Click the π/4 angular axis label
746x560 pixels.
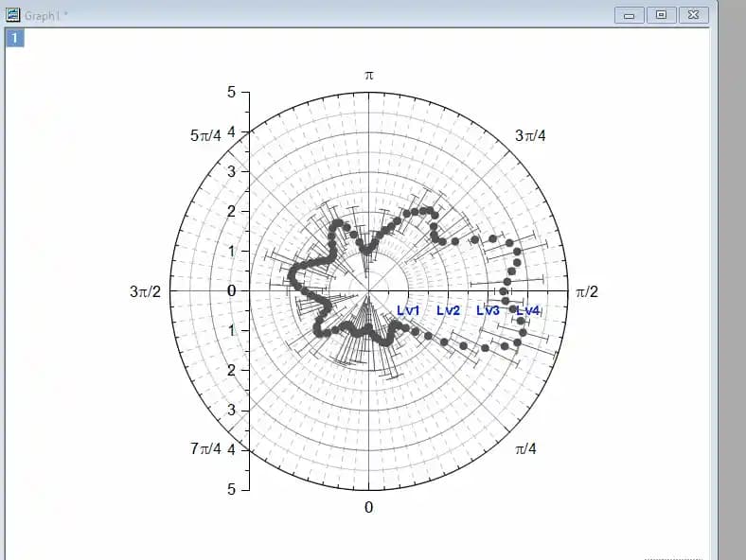[x=525, y=448]
